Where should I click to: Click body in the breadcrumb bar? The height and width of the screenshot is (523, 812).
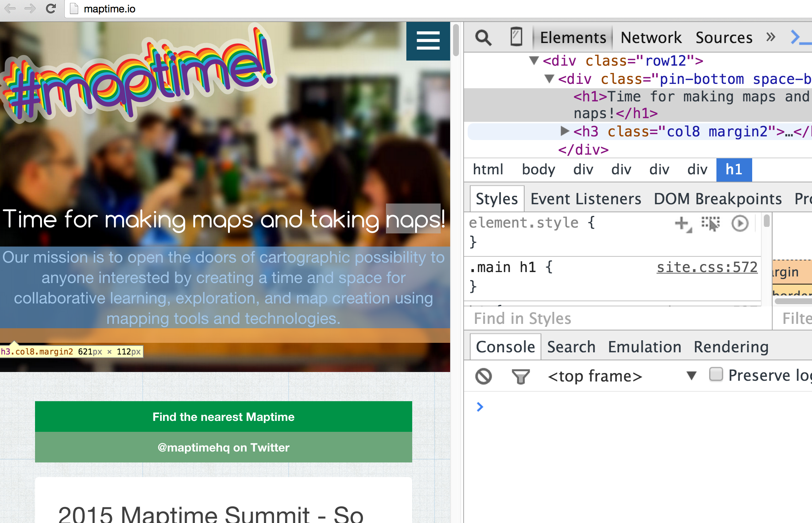[538, 170]
